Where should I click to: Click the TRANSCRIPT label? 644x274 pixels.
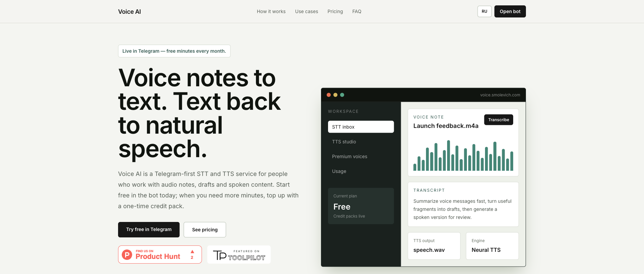click(429, 190)
